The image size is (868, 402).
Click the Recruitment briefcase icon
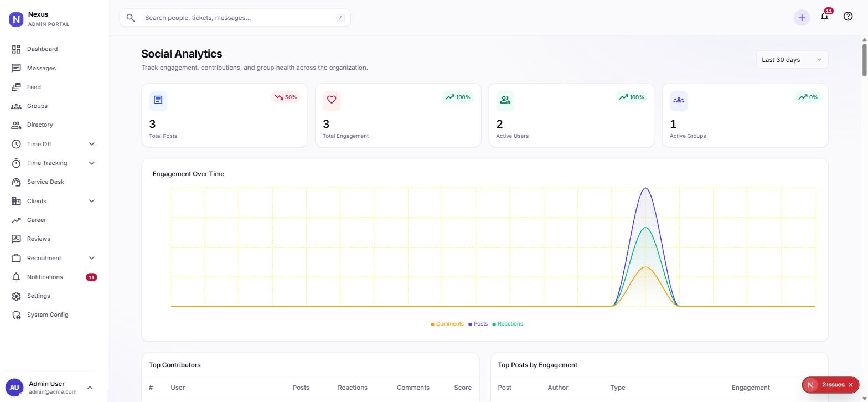click(16, 258)
